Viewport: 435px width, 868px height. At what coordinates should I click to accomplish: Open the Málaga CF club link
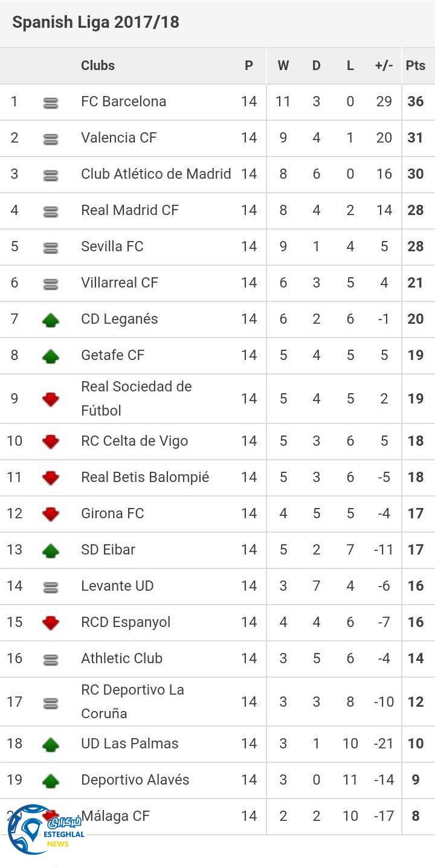point(115,816)
